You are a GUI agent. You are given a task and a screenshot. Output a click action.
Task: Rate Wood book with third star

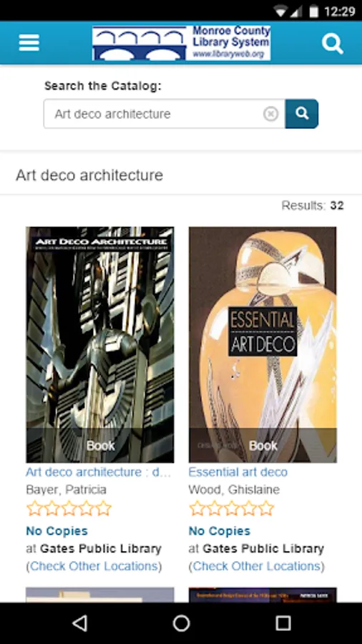point(232,508)
